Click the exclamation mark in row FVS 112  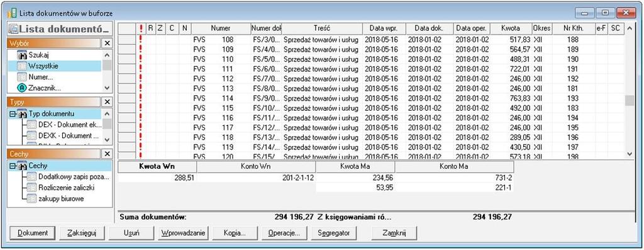click(x=141, y=79)
